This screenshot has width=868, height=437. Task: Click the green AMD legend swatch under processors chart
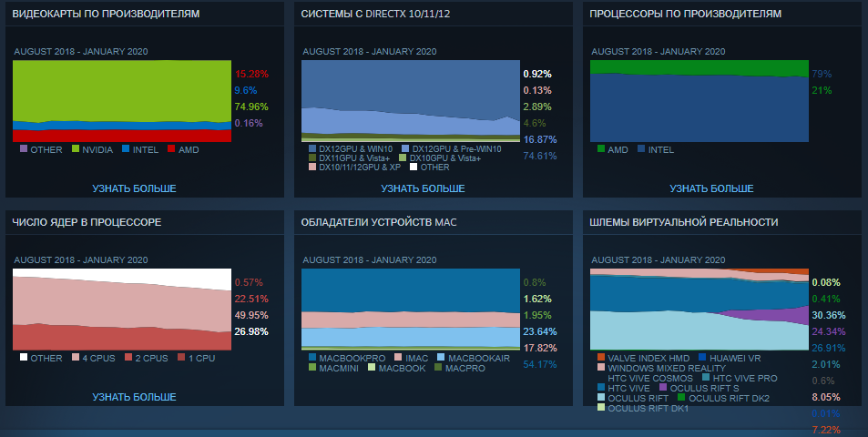(601, 148)
